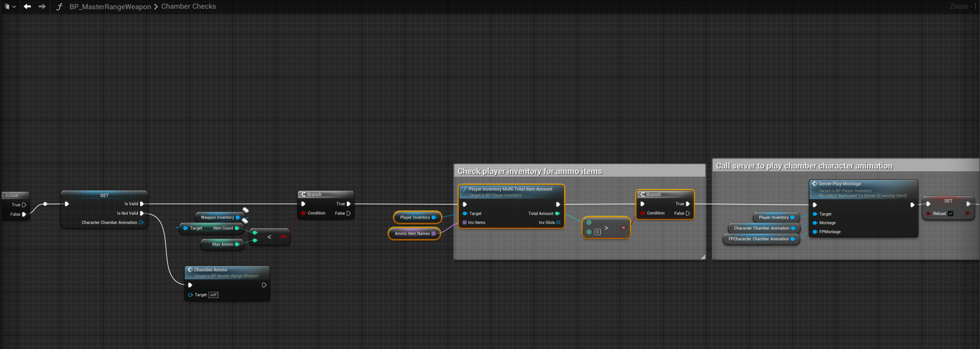Click the Is Not Valid execution pin
Viewport: 980px width, 349px height.
142,213
